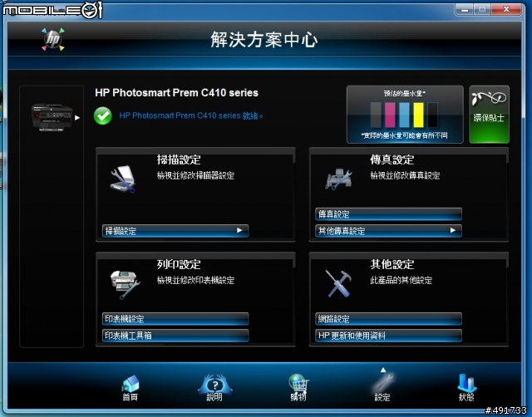This screenshot has height=417, width=532.
Task: Open the 購物 shopping tab
Action: click(x=298, y=388)
